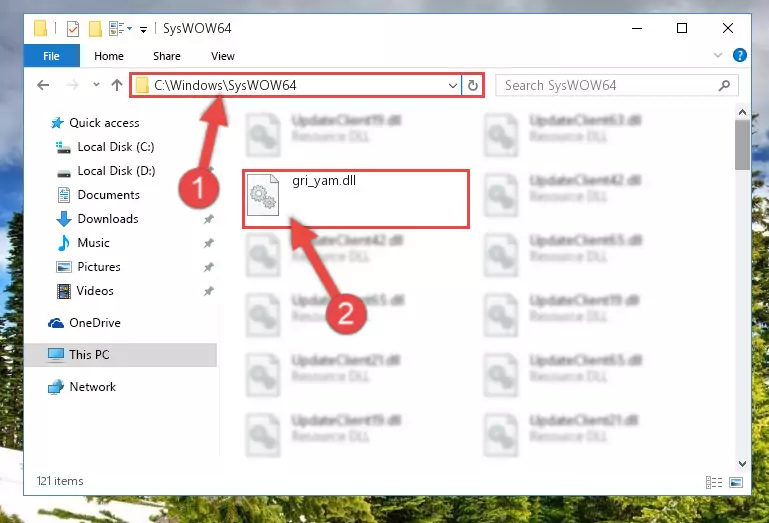
Task: Click the Properties icon in the quick access toolbar
Action: [x=73, y=29]
